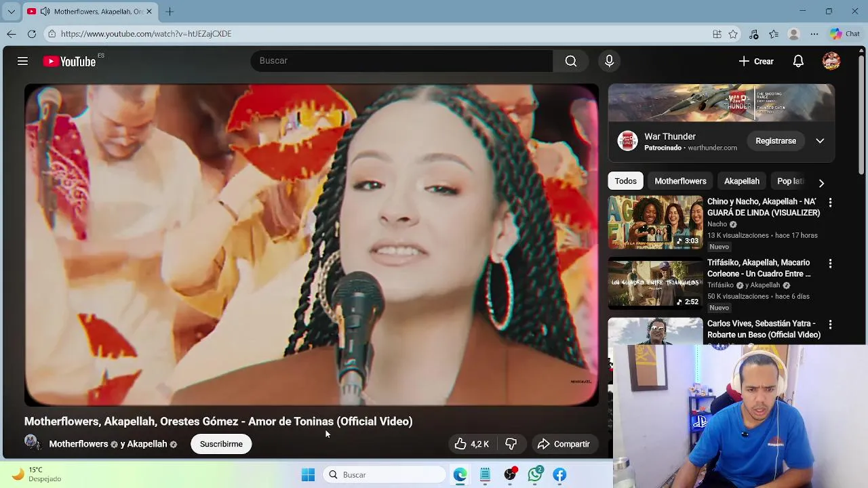This screenshot has height=488, width=868.
Task: Select the Akapellah filter chip
Action: (x=742, y=181)
